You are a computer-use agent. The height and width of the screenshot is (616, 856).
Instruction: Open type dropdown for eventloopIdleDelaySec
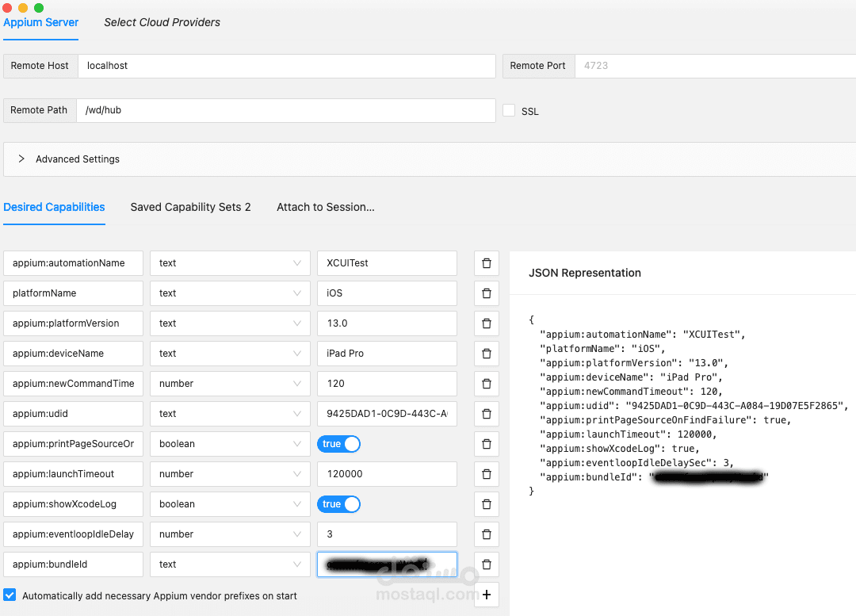pos(230,534)
